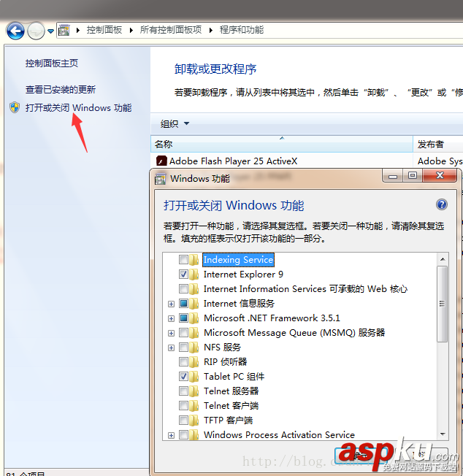
Task: Enable the Indexing Service checkbox
Action: click(x=183, y=260)
